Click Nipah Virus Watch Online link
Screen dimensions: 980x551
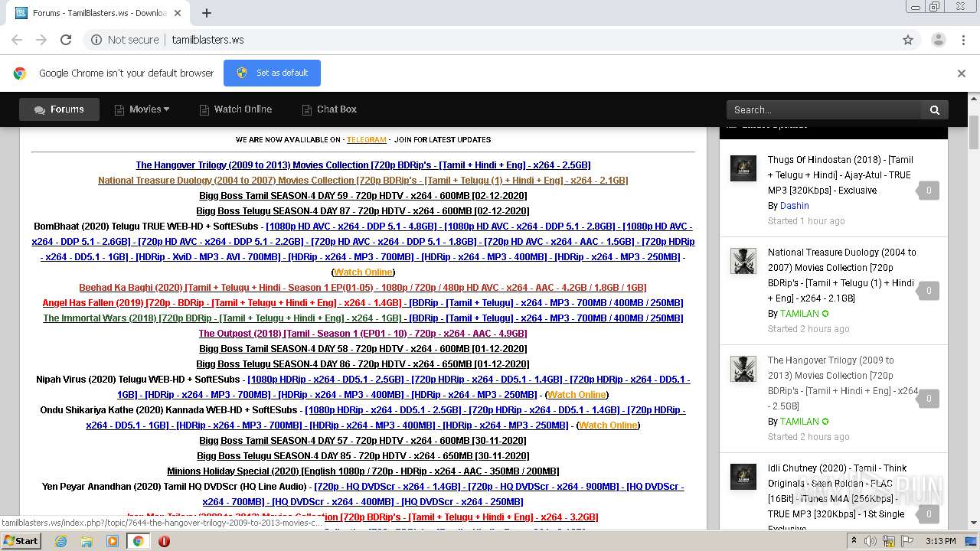click(x=577, y=395)
